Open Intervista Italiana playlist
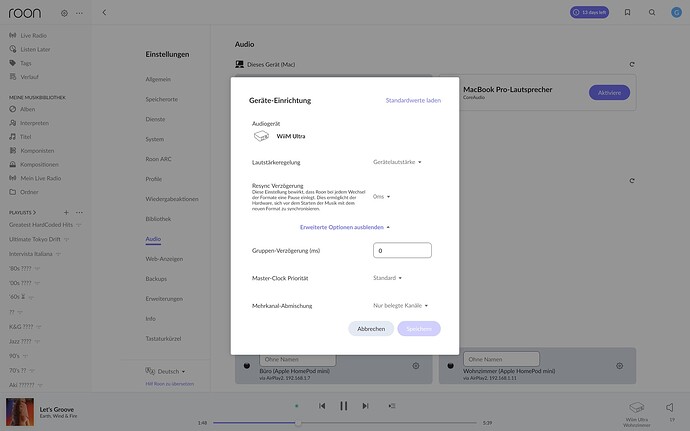690x431 pixels. [31, 254]
